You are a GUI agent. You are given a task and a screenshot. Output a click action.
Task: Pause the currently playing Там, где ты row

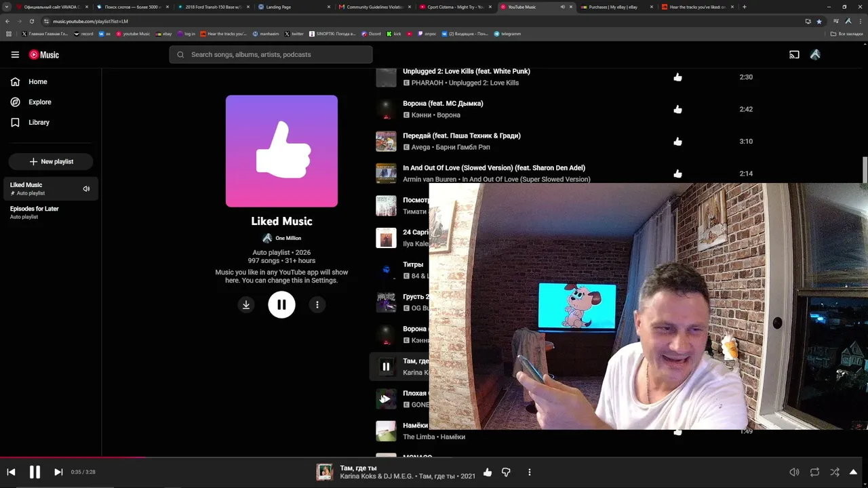[386, 367]
